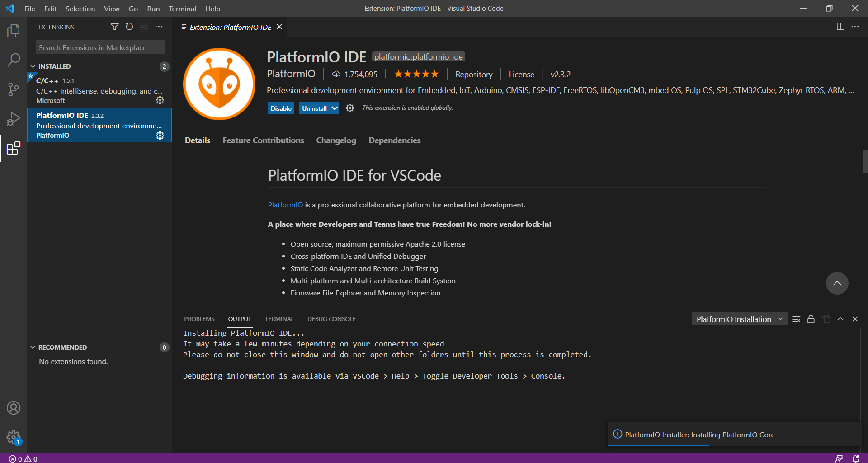Click the PlatformIO publisher name link
The width and height of the screenshot is (868, 463).
pyautogui.click(x=291, y=74)
